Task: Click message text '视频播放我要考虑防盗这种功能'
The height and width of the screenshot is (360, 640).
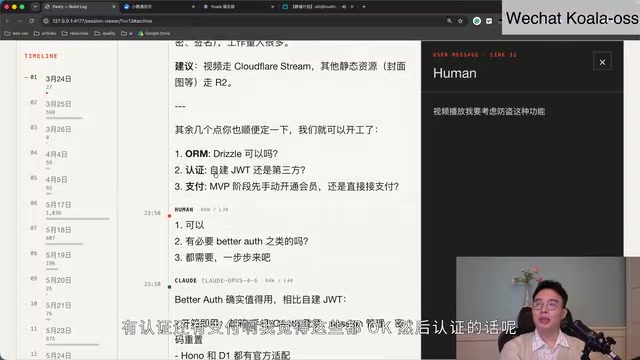Action: (489, 111)
